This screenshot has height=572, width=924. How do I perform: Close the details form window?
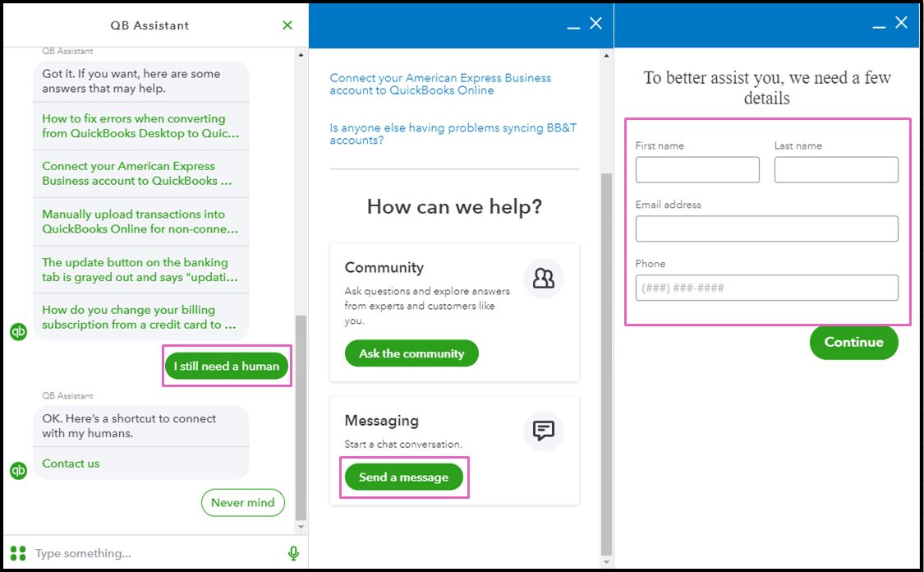pyautogui.click(x=902, y=22)
